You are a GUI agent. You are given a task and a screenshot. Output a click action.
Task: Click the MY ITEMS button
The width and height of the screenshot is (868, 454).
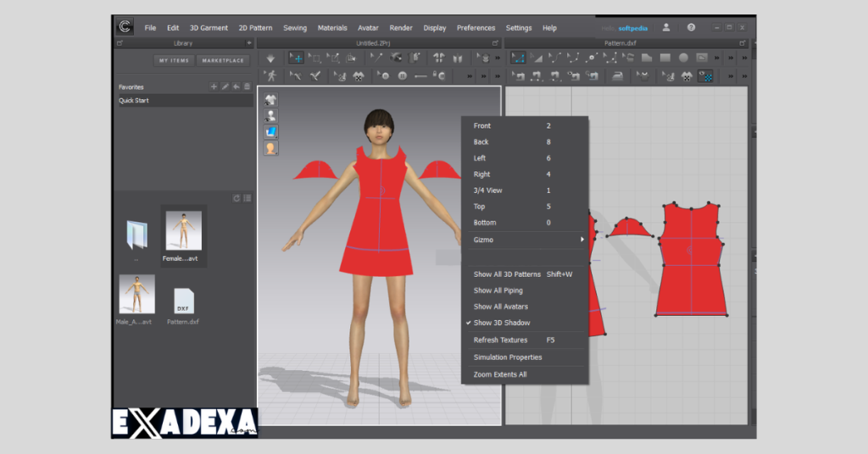[x=175, y=60]
